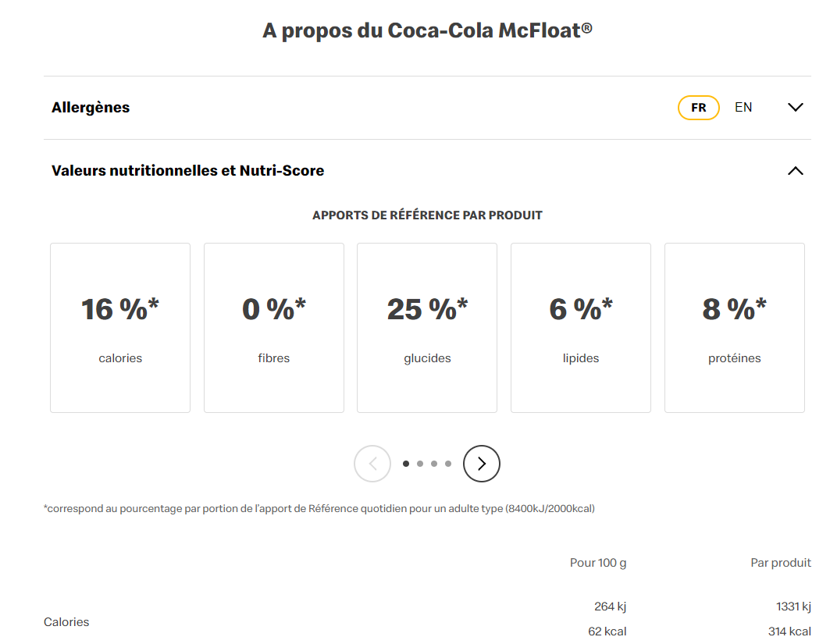
Task: Click the 6 % lipides card
Action: 581,328
